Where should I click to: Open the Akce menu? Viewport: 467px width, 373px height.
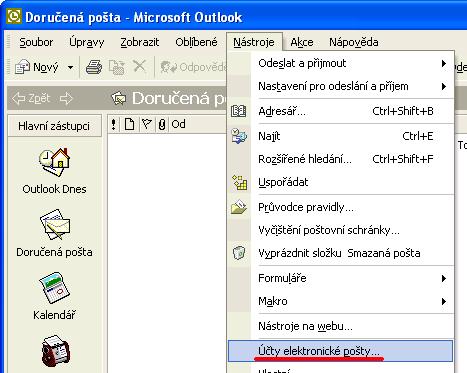(x=302, y=42)
